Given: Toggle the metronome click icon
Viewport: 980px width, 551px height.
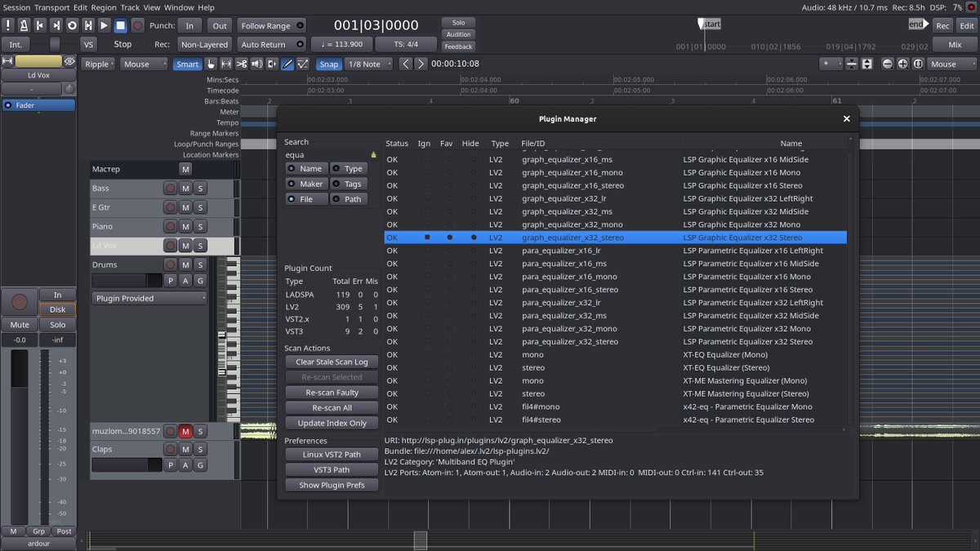Looking at the screenshot, I should point(24,25).
